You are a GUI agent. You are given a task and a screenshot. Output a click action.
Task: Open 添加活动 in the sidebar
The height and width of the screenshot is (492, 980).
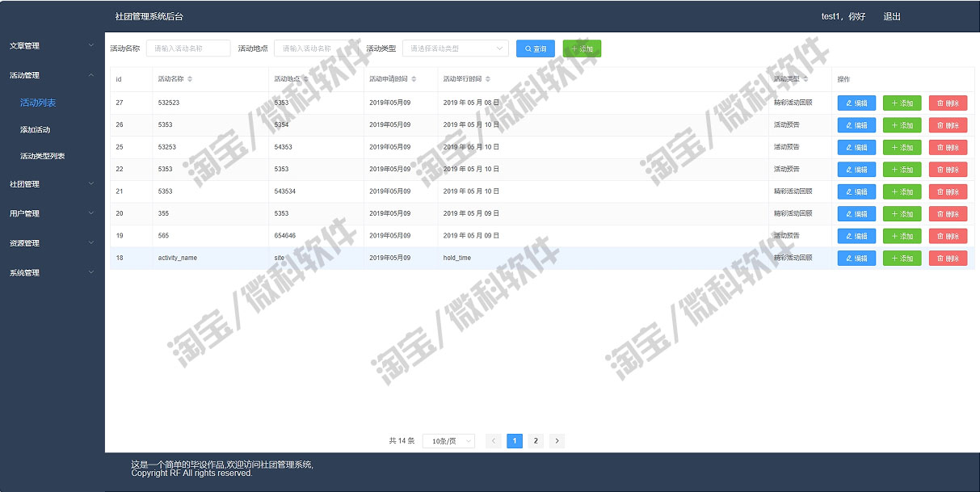[x=36, y=129]
